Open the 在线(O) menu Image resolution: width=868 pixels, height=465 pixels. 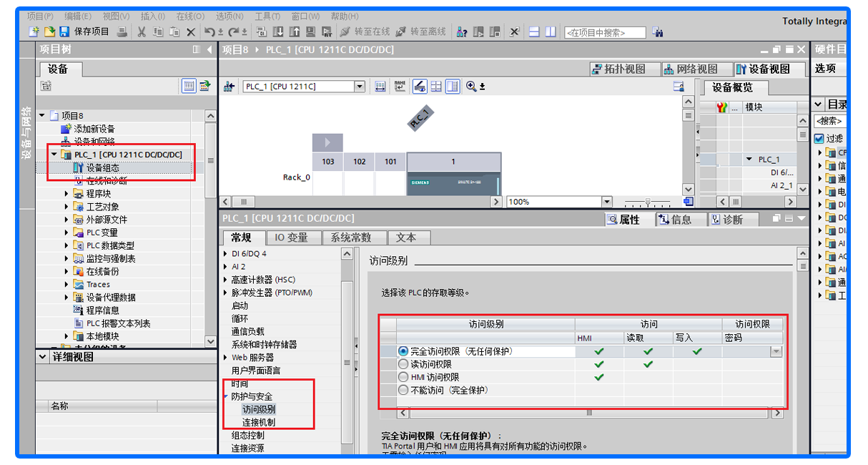[190, 16]
